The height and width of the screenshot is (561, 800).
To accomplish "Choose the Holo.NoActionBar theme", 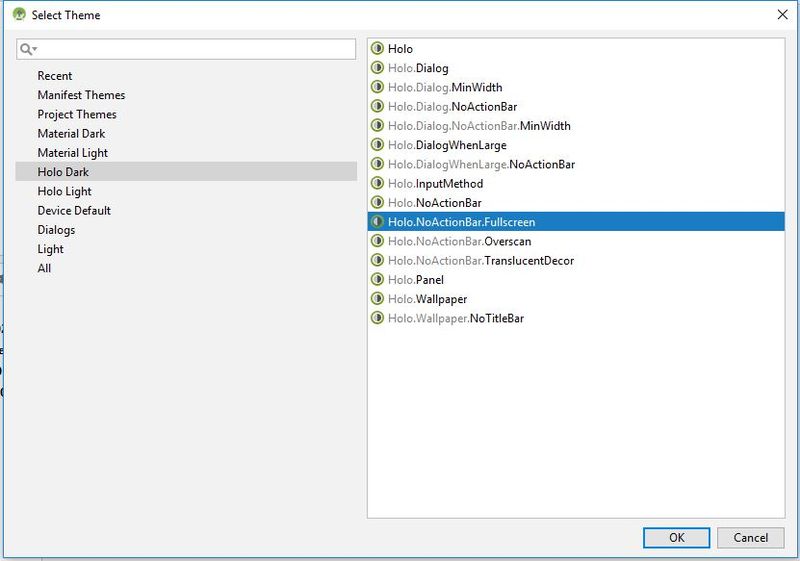I will 576,202.
